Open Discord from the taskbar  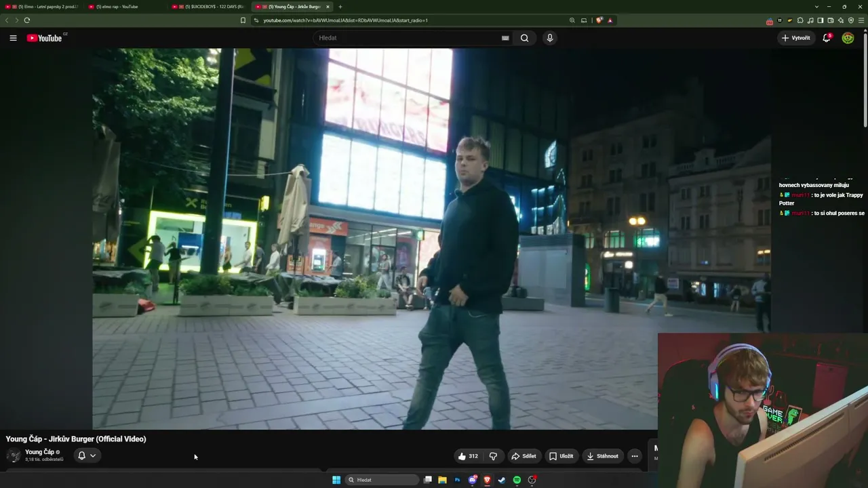coord(473,480)
